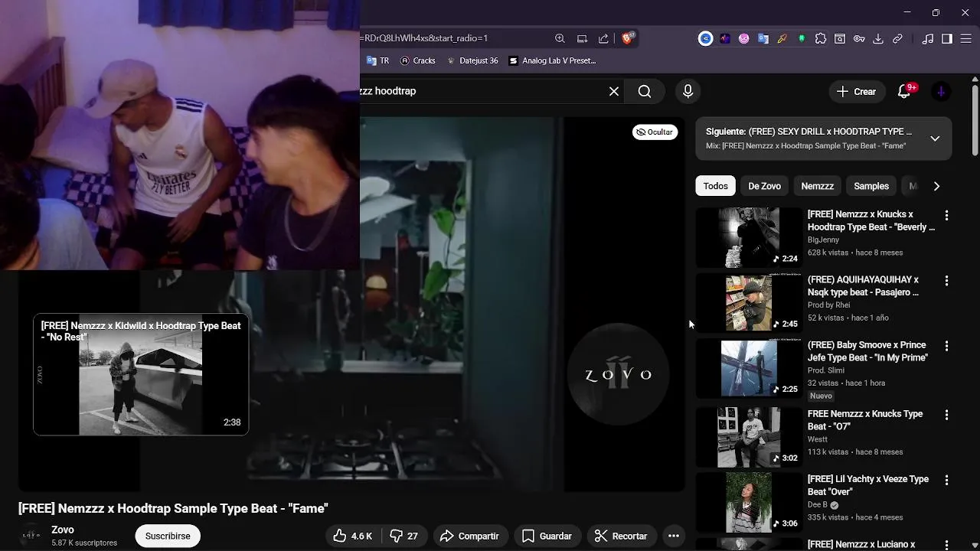The image size is (980, 551).
Task: Click the Compartir share button
Action: [x=469, y=536]
